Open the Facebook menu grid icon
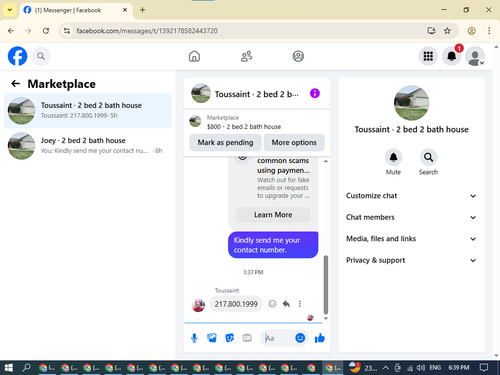This screenshot has height=375, width=500. [x=428, y=56]
